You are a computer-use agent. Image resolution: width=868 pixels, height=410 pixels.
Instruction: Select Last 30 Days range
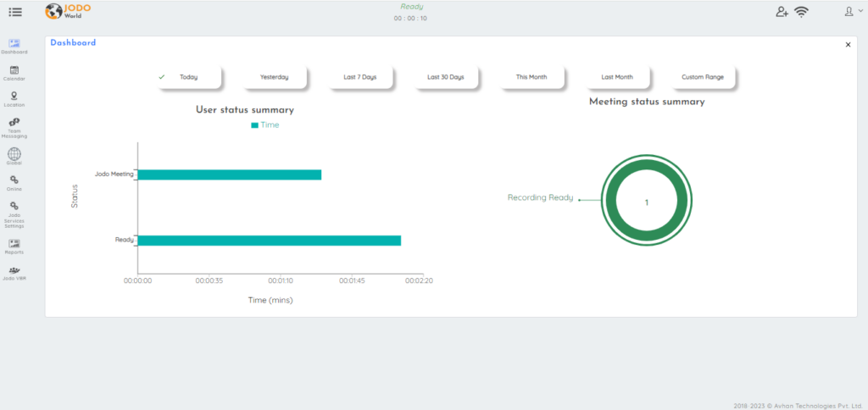tap(446, 77)
